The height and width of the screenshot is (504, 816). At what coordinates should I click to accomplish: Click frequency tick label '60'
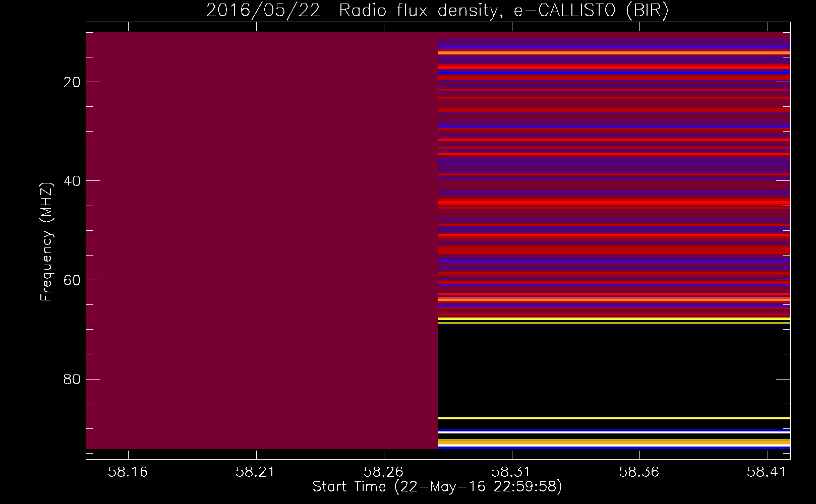(x=73, y=280)
